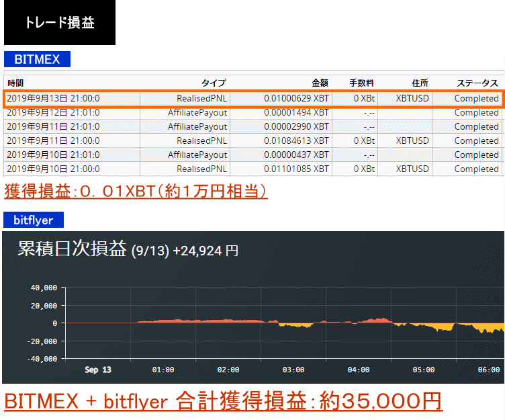Image resolution: width=505 pixels, height=420 pixels.
Task: Sort by the 金額 column header
Action: (x=320, y=83)
